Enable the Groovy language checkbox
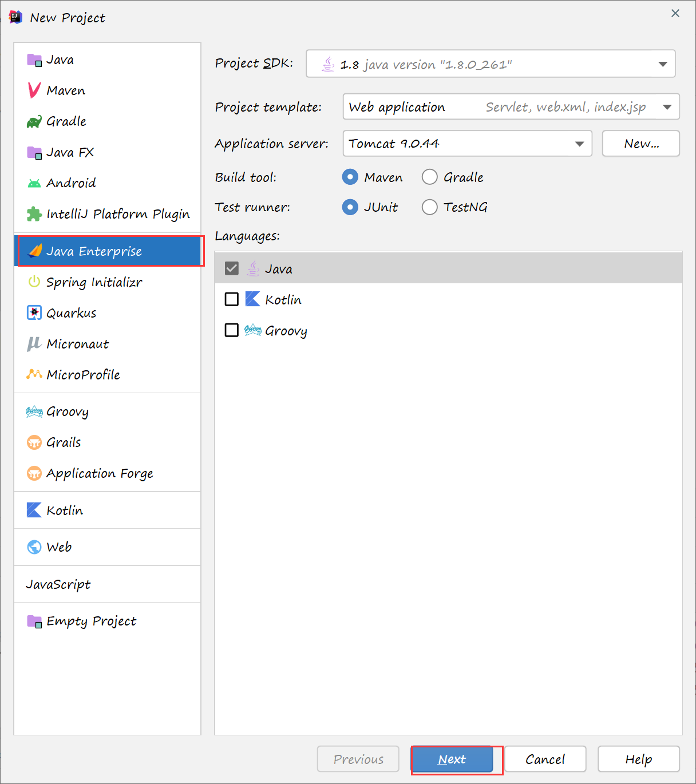This screenshot has width=696, height=784. (232, 330)
